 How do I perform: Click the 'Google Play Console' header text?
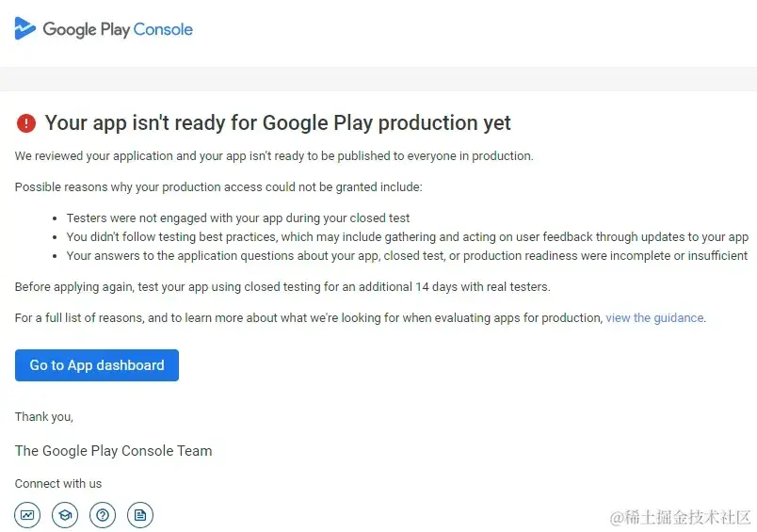(118, 29)
